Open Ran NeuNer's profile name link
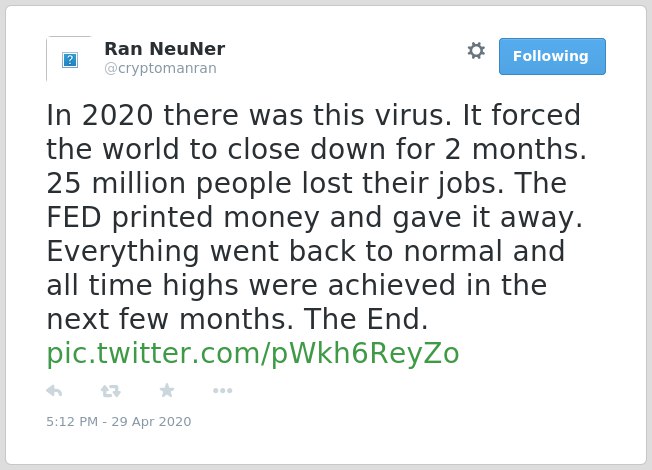Image resolution: width=652 pixels, height=470 pixels. click(x=165, y=49)
